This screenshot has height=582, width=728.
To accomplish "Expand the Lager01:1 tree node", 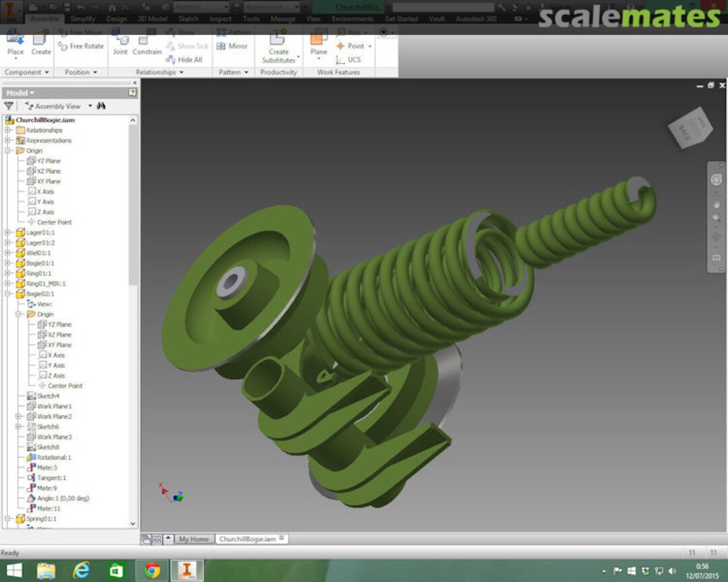I will (8, 232).
